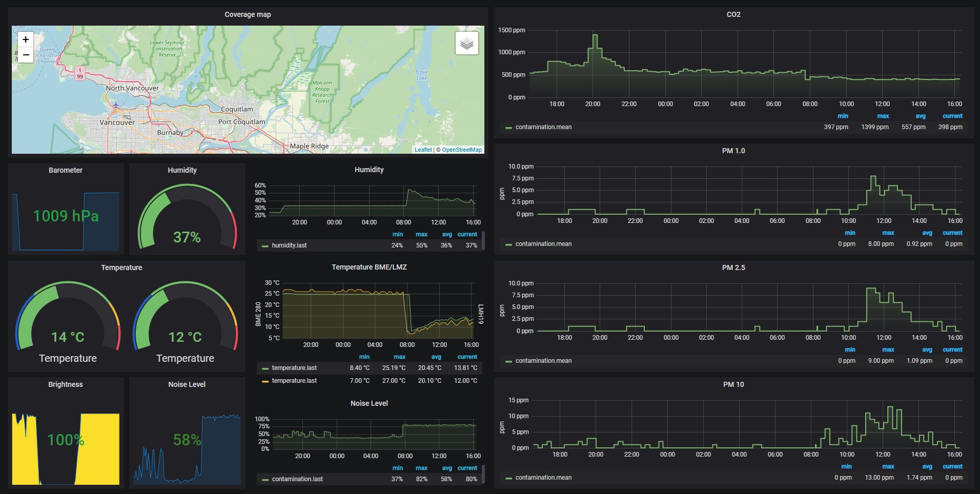
Task: Open the Humidity gauge panel title menu
Action: tap(182, 170)
